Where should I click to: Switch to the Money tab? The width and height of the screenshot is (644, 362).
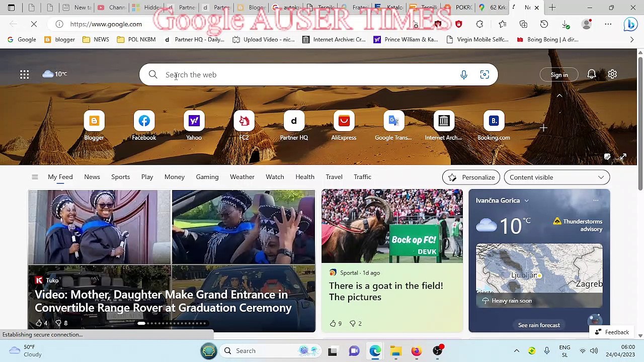[175, 177]
